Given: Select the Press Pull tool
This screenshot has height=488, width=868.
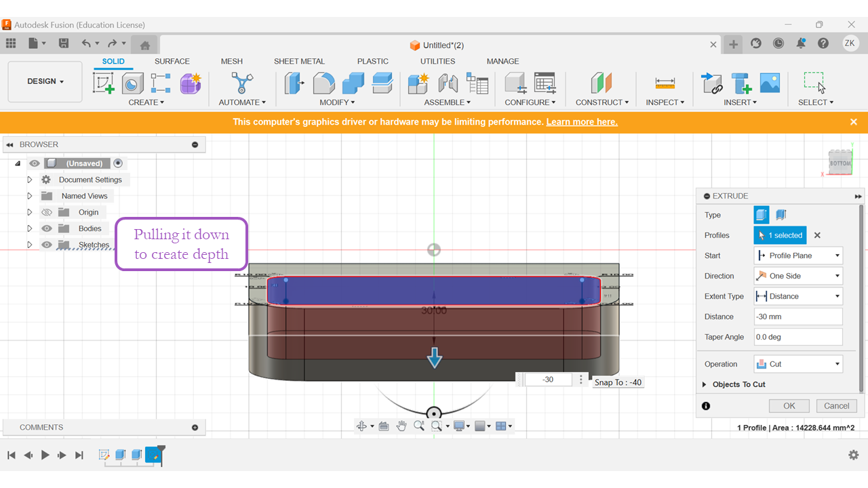Looking at the screenshot, I should (294, 83).
